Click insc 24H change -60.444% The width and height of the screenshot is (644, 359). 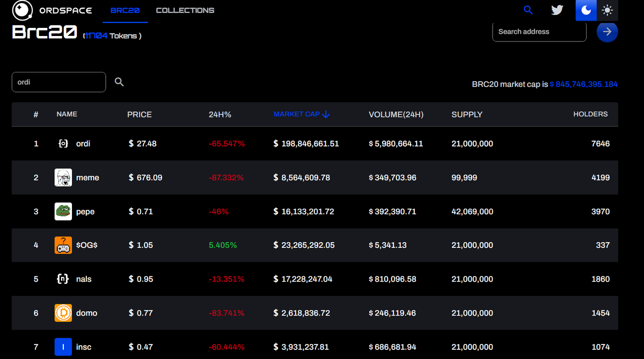227,347
